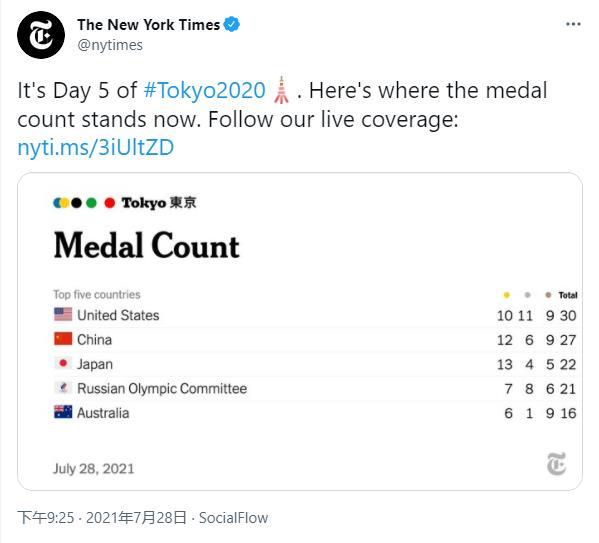Click the #Tokyo2020 hashtag
Screen dimensions: 599x543
coord(204,91)
